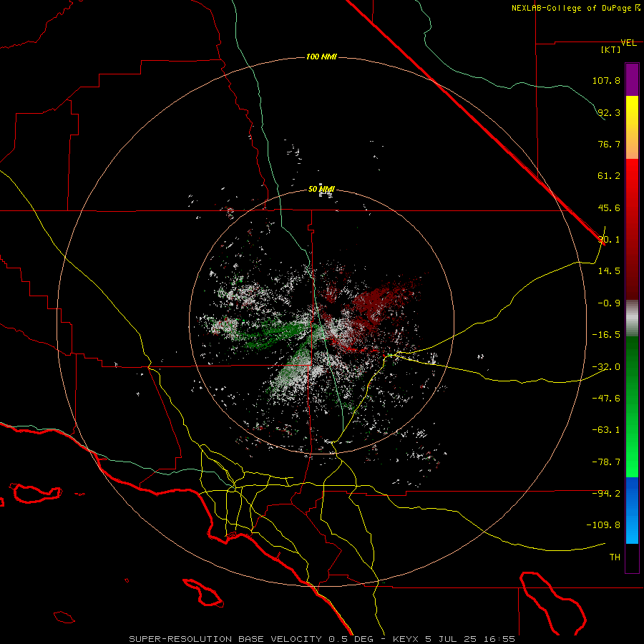Click the 14.5 velocity scale value
Image resolution: width=644 pixels, height=644 pixels.
point(609,271)
